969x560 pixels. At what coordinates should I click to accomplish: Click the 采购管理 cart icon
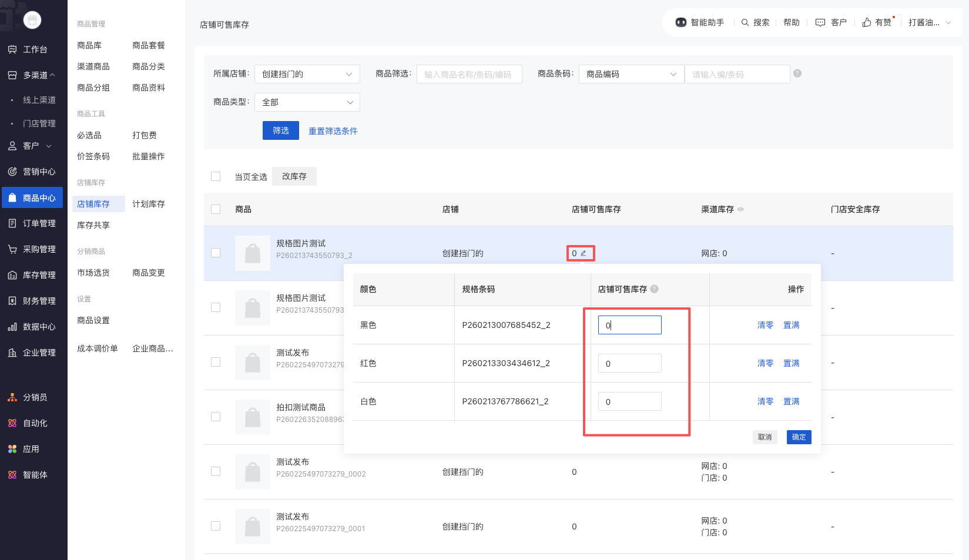12,249
